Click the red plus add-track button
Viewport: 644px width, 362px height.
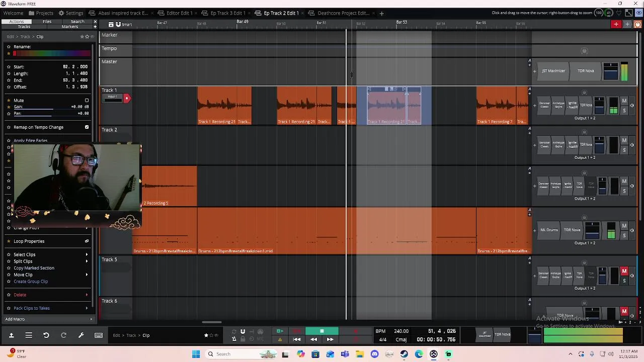pyautogui.click(x=616, y=24)
